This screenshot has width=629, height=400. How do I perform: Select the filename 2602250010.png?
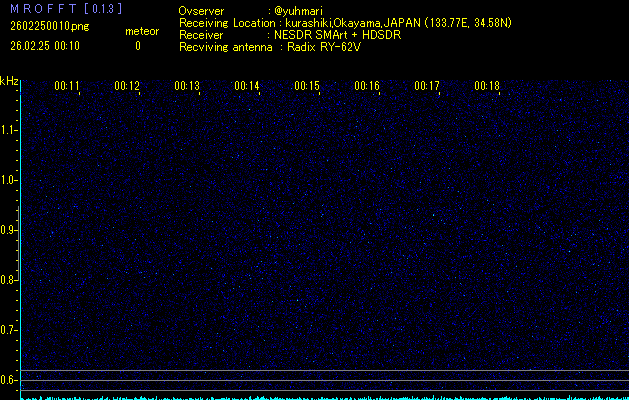tap(50, 26)
